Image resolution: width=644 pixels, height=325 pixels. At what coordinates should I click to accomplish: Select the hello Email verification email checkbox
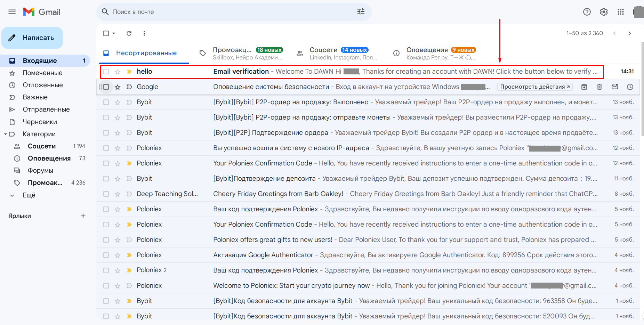(x=106, y=72)
